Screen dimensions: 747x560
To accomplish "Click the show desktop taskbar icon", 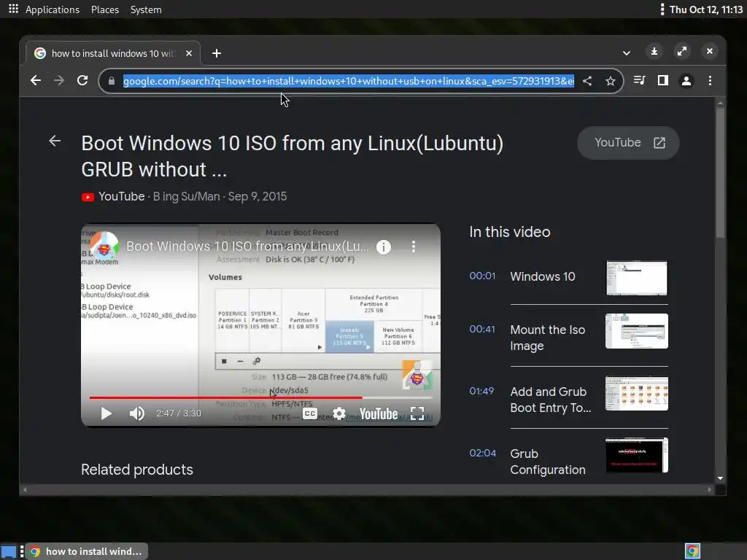I will [9, 551].
